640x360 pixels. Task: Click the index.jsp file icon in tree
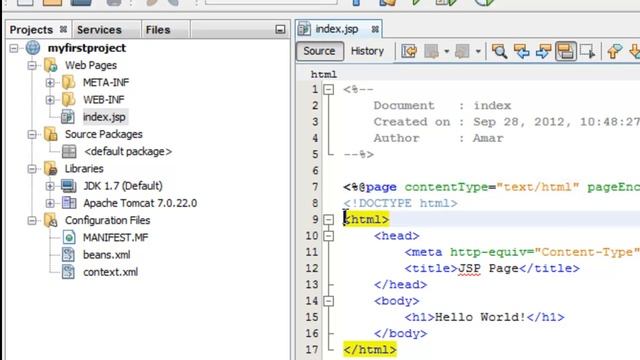coord(68,117)
